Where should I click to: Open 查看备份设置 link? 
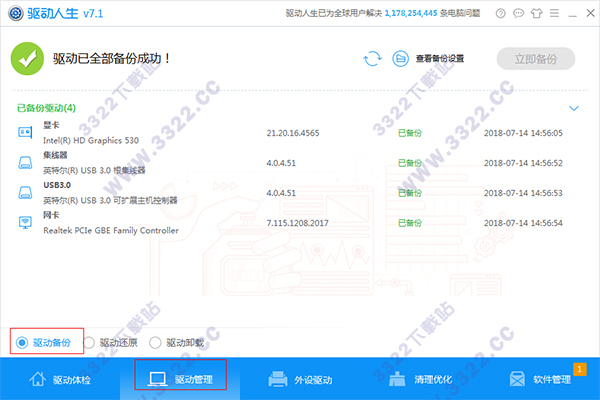(x=440, y=59)
